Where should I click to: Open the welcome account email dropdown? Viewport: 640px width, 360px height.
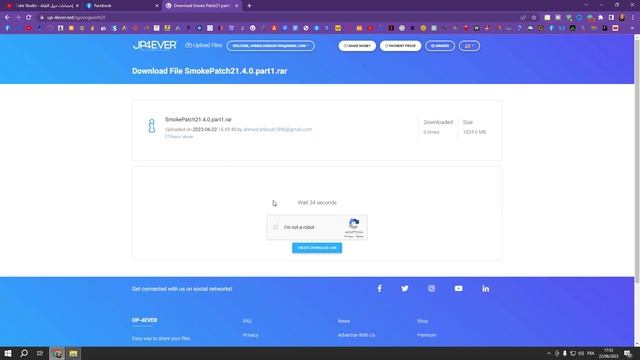pos(271,46)
